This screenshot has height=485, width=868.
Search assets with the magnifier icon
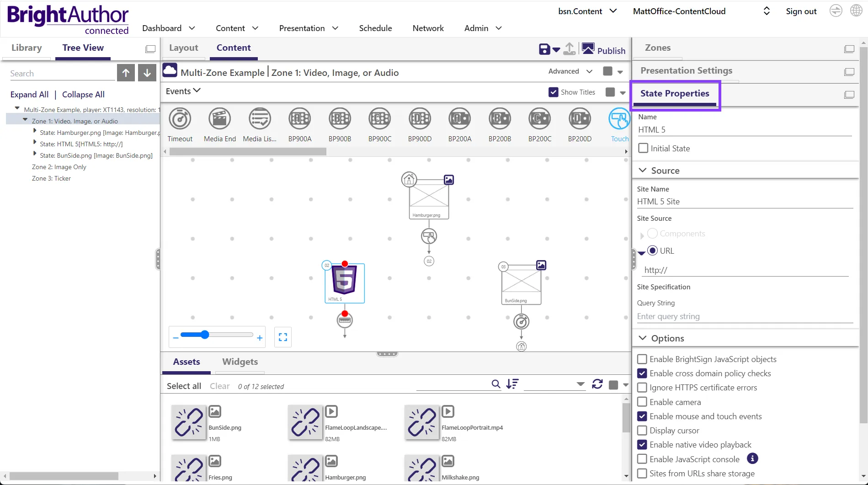tap(495, 384)
